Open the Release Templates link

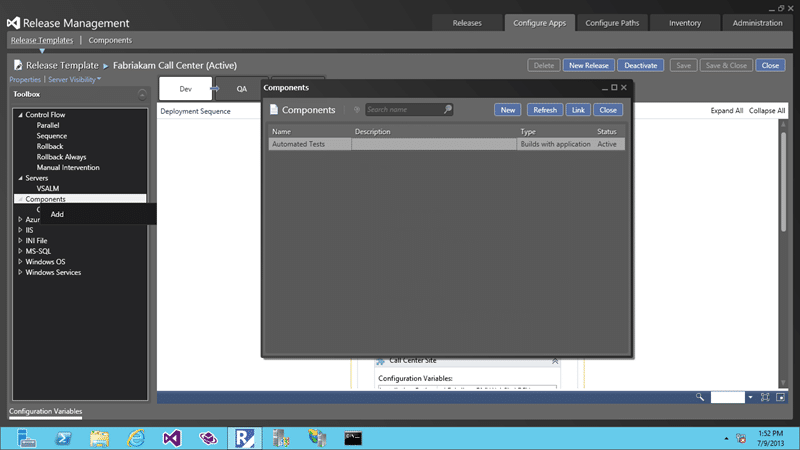42,40
